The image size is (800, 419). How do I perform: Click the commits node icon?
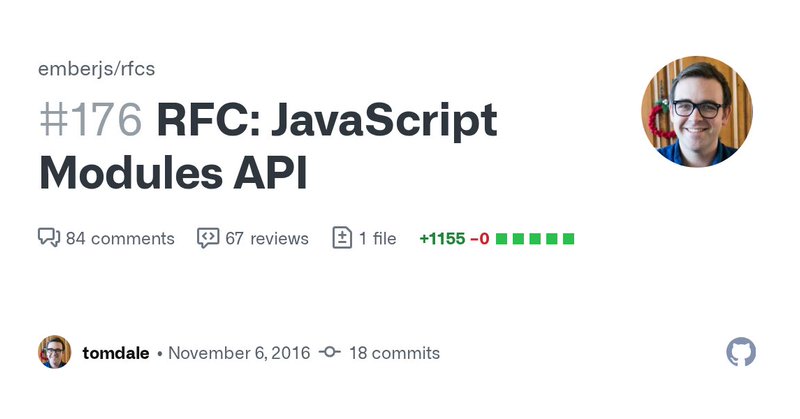point(330,352)
